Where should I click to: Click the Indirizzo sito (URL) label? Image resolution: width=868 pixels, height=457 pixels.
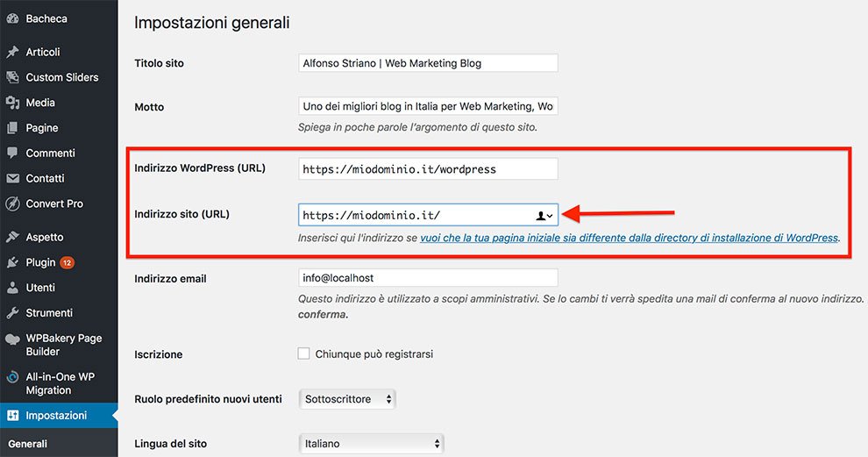click(x=181, y=214)
